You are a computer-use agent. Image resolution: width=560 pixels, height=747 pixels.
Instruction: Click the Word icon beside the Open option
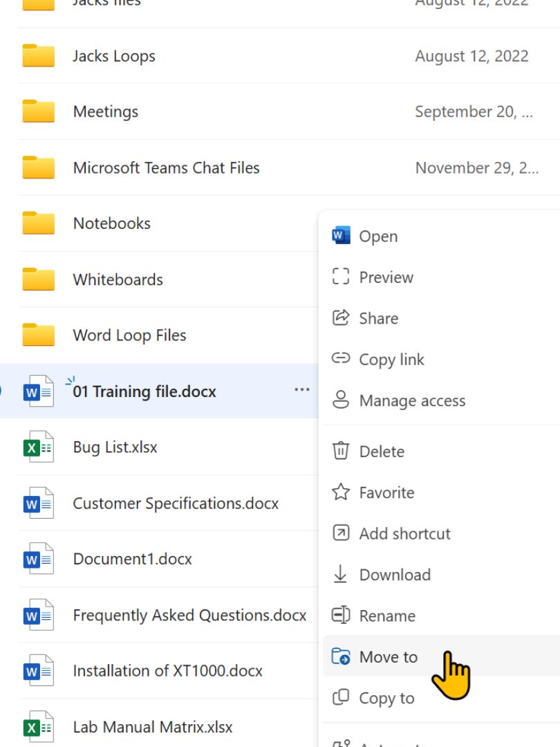[x=339, y=235]
